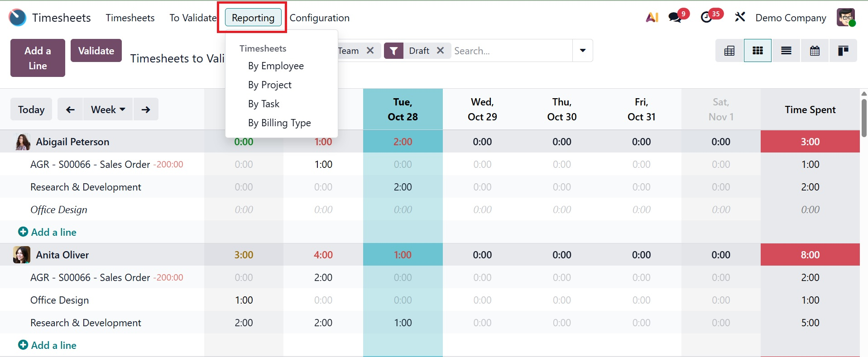The width and height of the screenshot is (868, 357).
Task: Switch to the list view
Action: [786, 51]
